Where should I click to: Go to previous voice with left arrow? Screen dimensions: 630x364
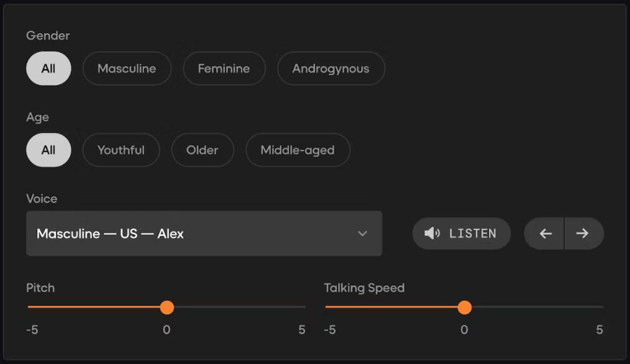[x=545, y=234]
